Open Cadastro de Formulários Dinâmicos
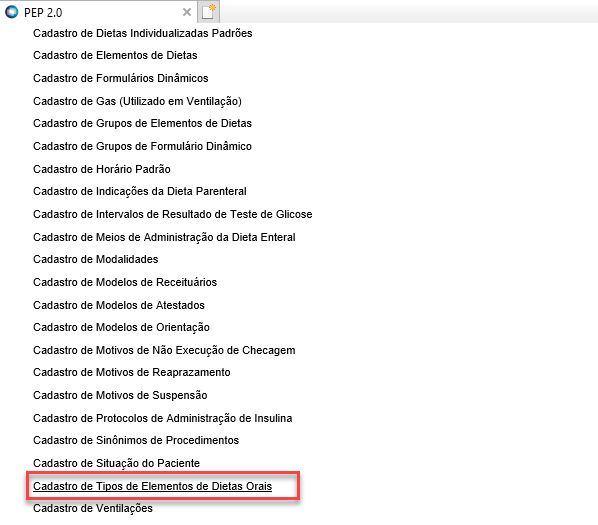The image size is (598, 525). coord(121,78)
